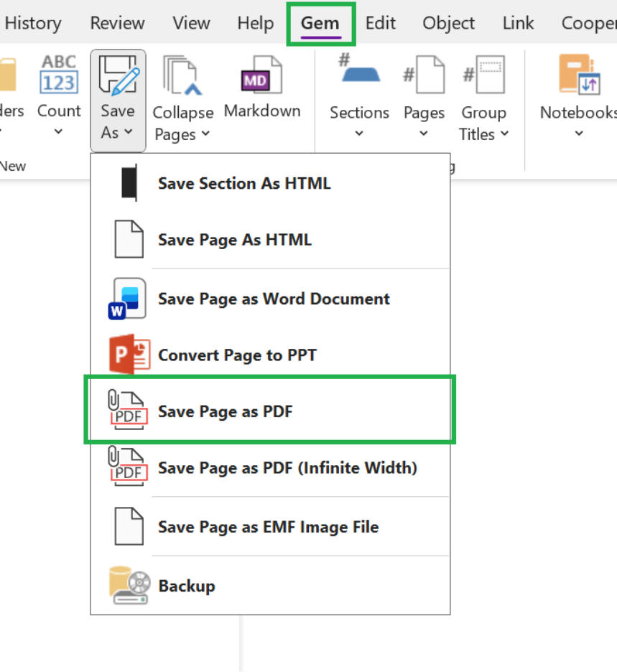Expand the Count dropdown arrow
The height and width of the screenshot is (672, 617).
point(58,131)
